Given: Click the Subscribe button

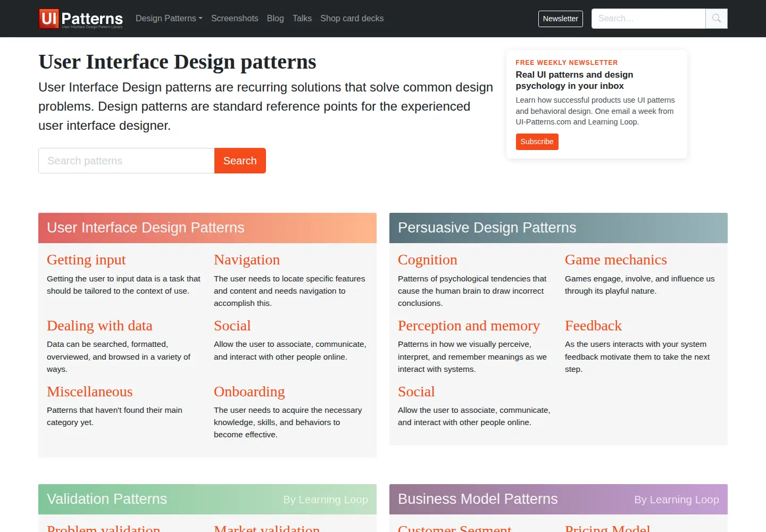Looking at the screenshot, I should point(537,142).
